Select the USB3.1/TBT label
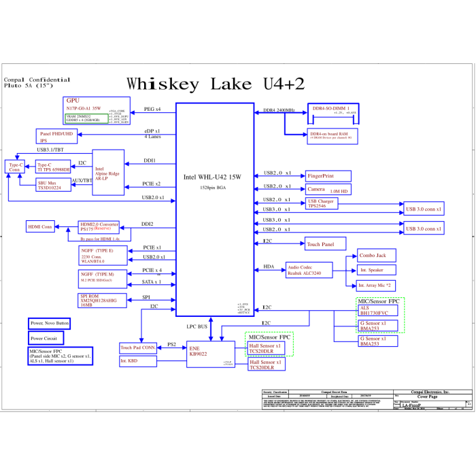The width and height of the screenshot is (476, 476). tap(50, 150)
